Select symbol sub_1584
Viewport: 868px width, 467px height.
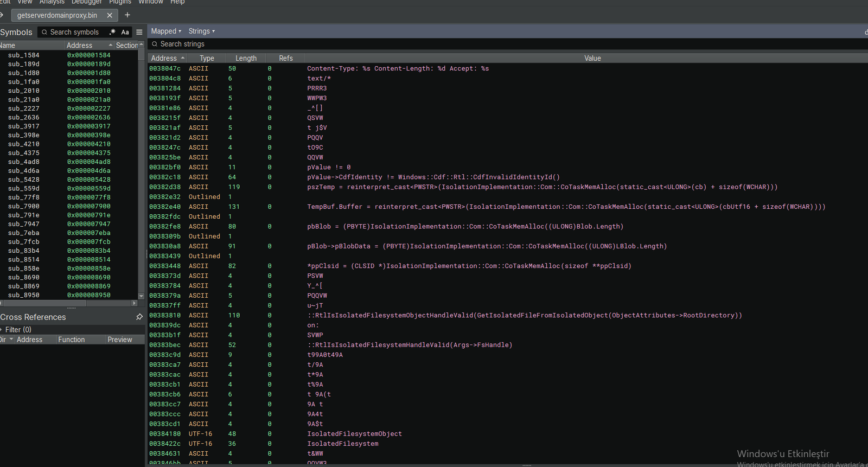pyautogui.click(x=24, y=55)
